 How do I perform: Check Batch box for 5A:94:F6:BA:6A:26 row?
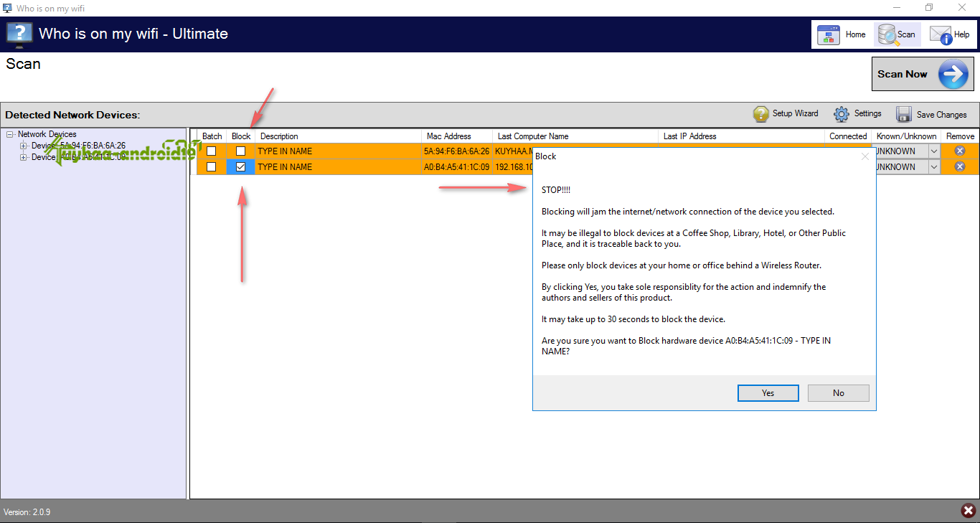click(x=211, y=151)
